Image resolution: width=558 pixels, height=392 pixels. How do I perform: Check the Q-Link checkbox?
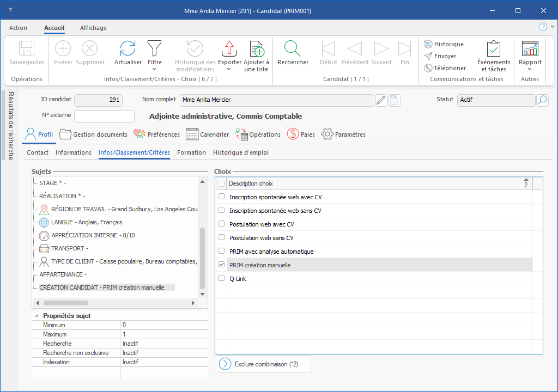click(x=221, y=278)
